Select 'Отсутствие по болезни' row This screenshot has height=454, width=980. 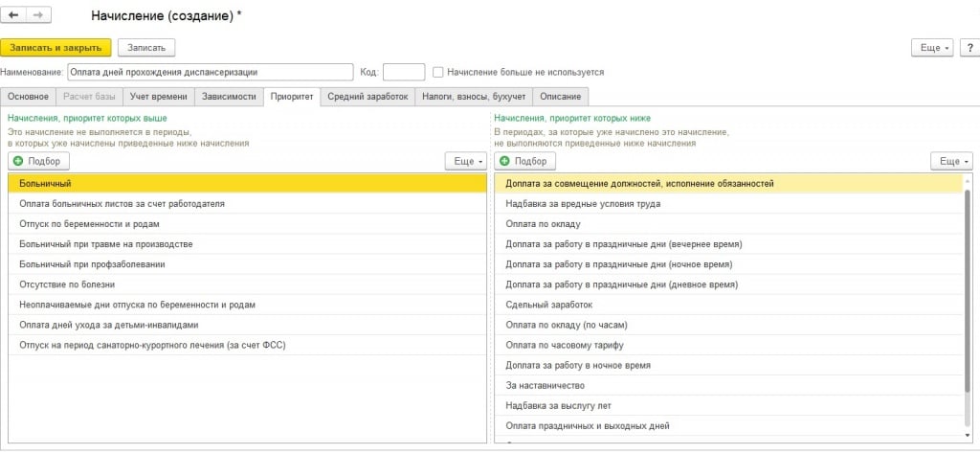[67, 284]
